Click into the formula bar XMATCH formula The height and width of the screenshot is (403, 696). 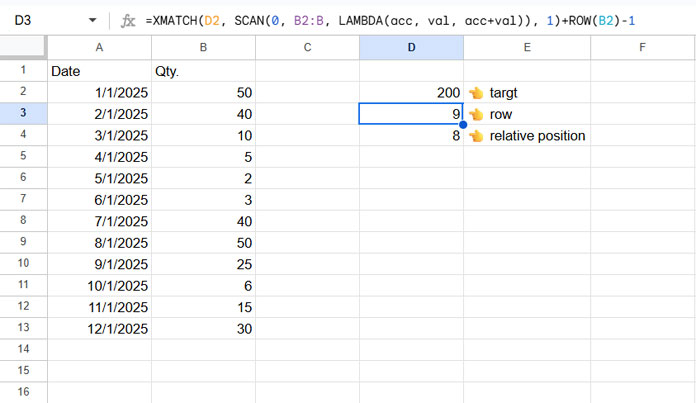(x=391, y=21)
